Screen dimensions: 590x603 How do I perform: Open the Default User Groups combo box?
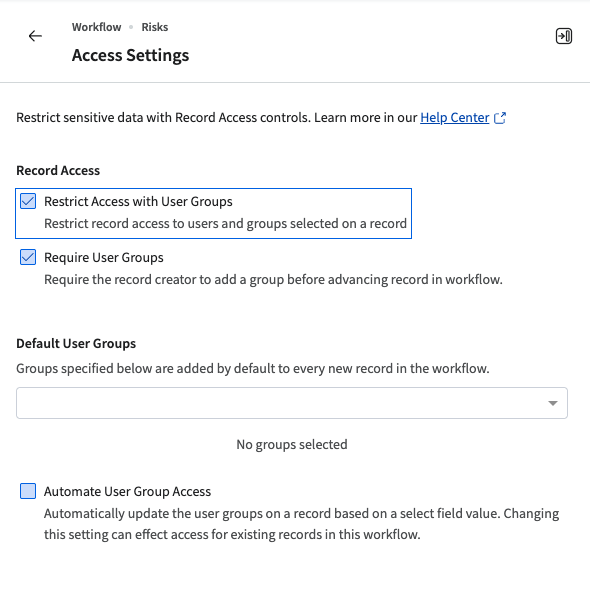coord(292,403)
